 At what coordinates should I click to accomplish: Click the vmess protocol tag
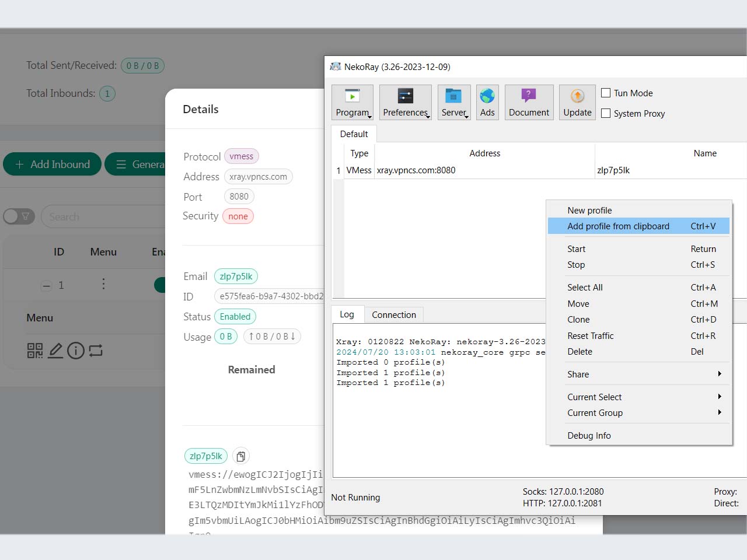(x=242, y=156)
